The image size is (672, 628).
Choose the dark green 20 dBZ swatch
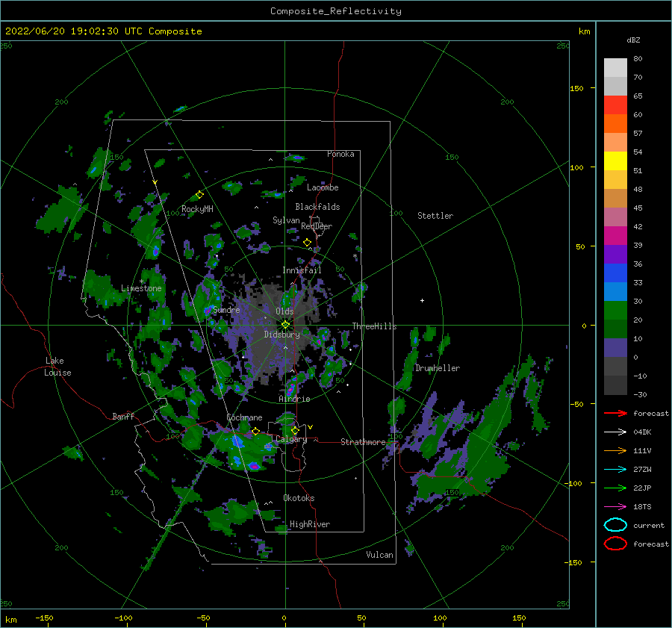[615, 329]
